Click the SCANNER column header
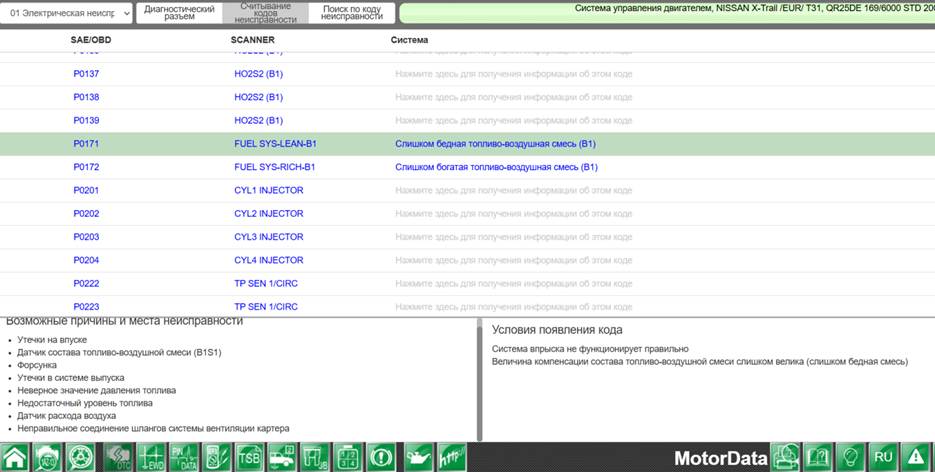This screenshot has width=935, height=472. (x=253, y=40)
